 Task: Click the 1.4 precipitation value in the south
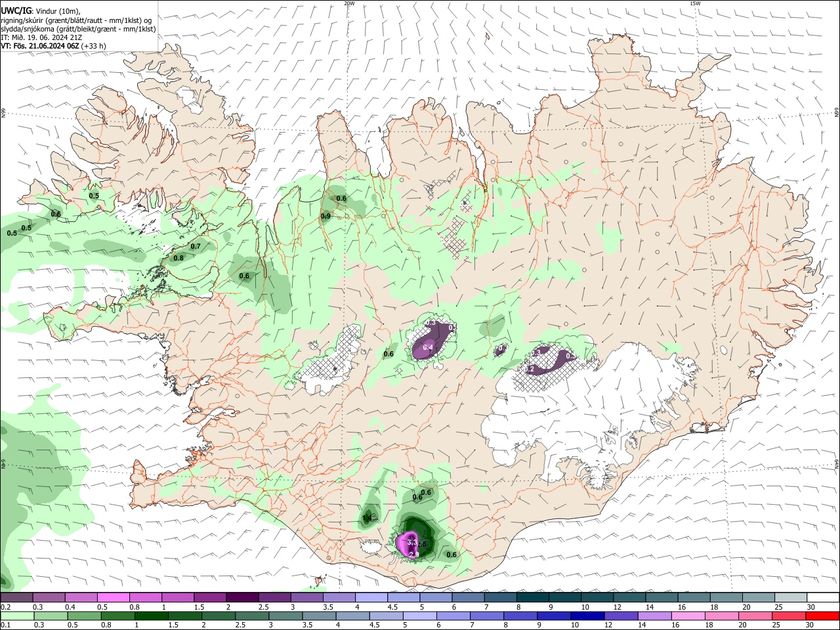(x=367, y=518)
